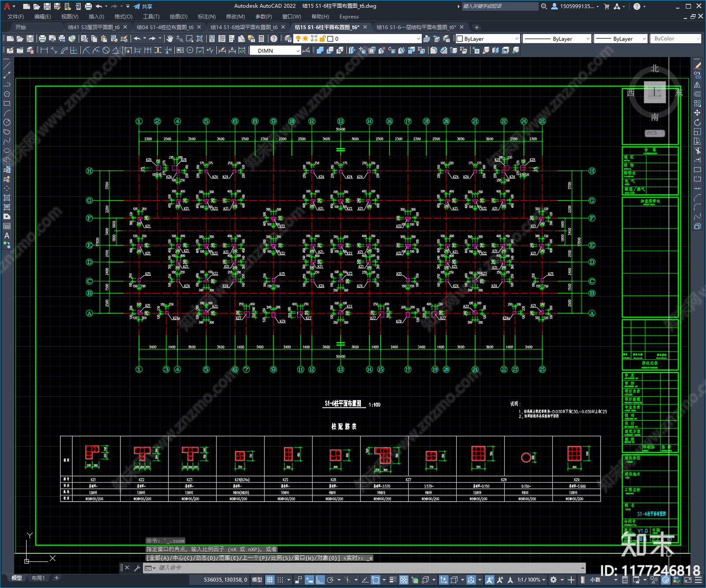
Task: Click the 共享 share button
Action: [143, 6]
